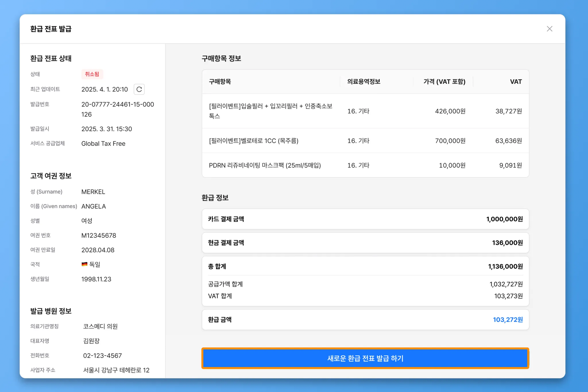
Task: Click the 의료용역정보 column header
Action: point(363,82)
